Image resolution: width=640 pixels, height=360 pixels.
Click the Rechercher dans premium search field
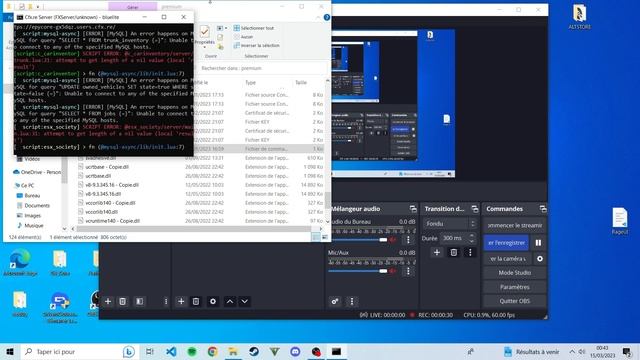pyautogui.click(x=261, y=68)
